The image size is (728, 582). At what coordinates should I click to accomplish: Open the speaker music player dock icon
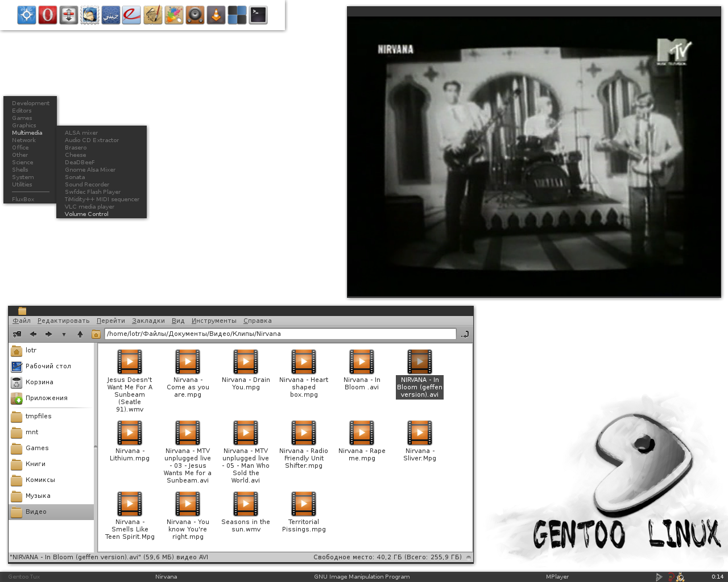[x=195, y=15]
